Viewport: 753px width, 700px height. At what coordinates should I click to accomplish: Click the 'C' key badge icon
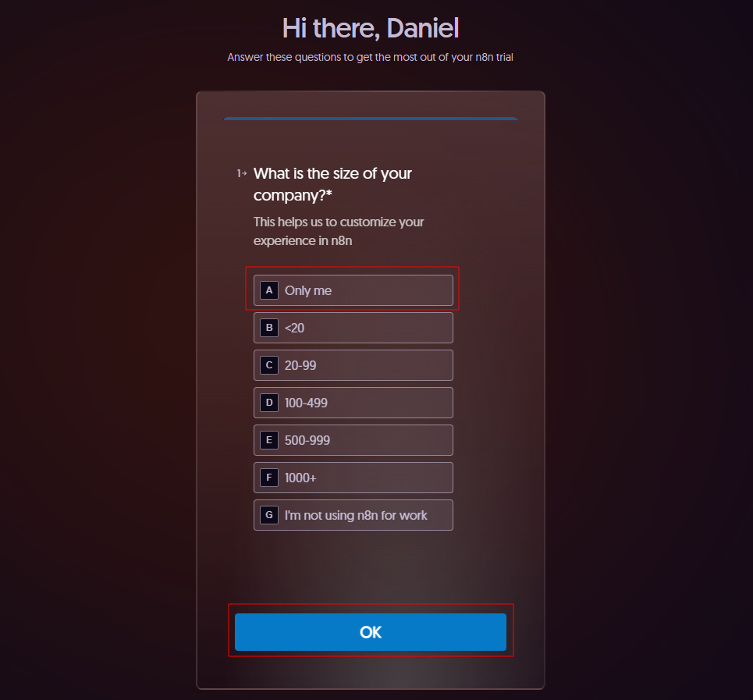click(269, 365)
